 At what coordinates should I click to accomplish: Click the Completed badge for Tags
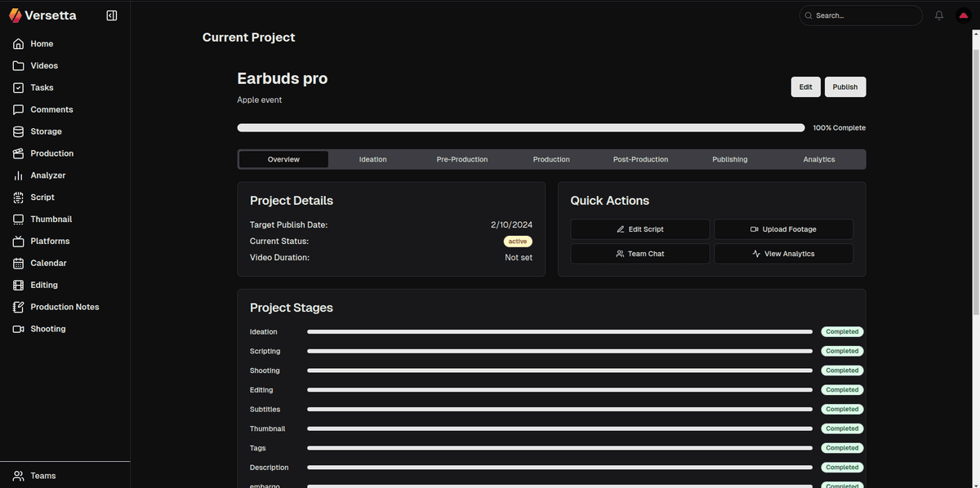pyautogui.click(x=842, y=448)
